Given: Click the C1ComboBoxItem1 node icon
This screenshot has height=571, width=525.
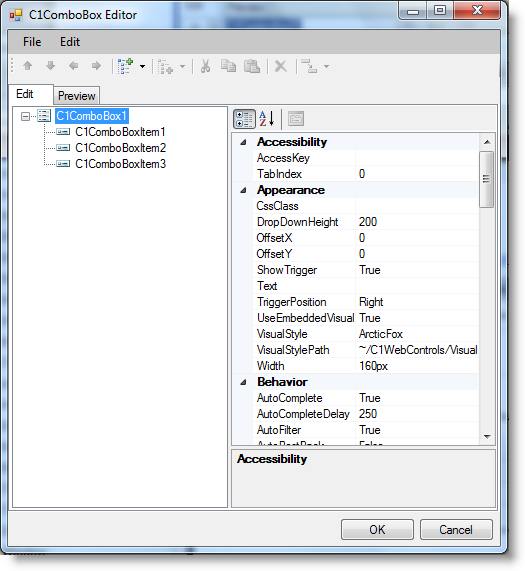Looking at the screenshot, I should pos(63,132).
